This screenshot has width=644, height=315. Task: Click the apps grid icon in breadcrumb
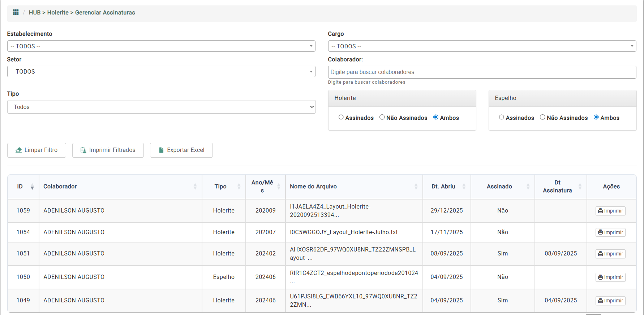[x=16, y=12]
